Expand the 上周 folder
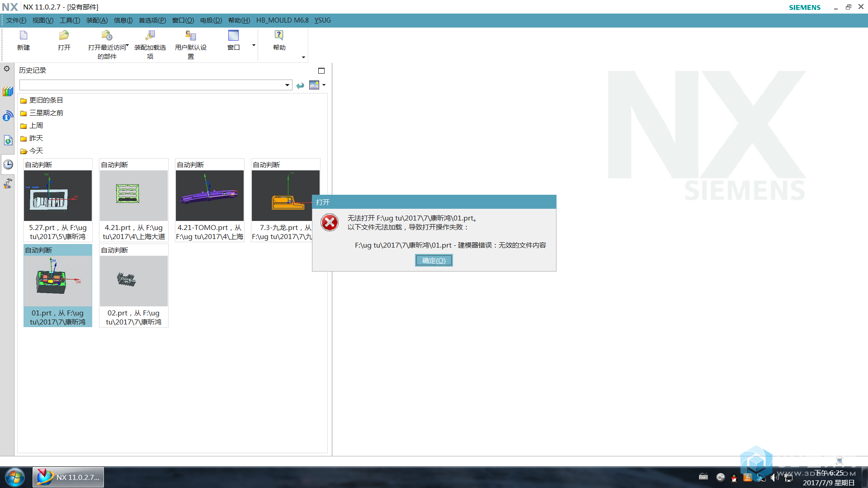 point(32,126)
